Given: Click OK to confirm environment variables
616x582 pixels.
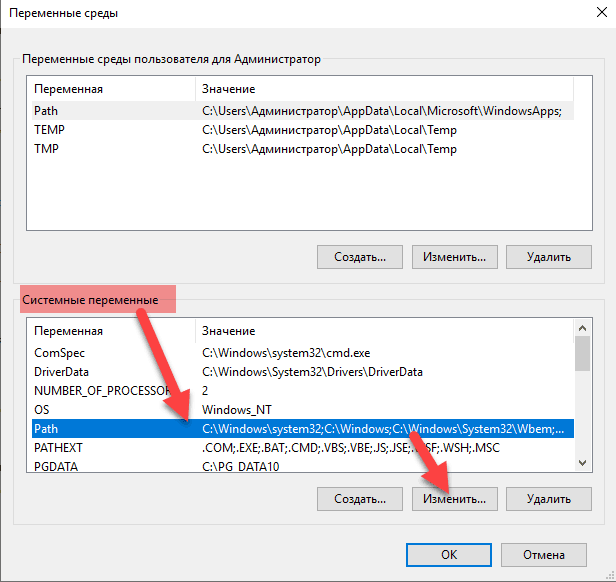Looking at the screenshot, I should [x=449, y=554].
